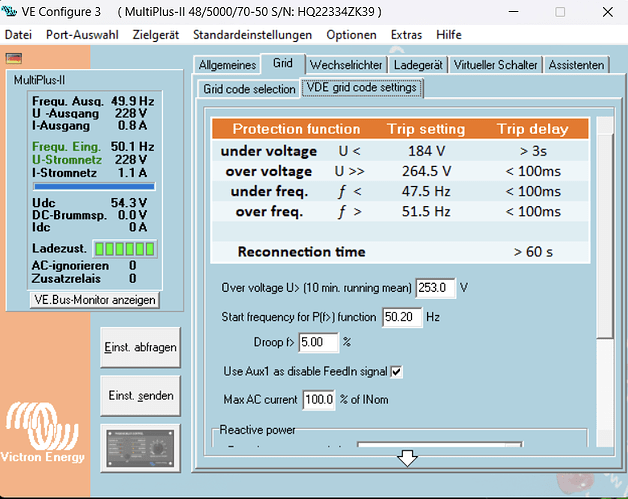Click the Trip delay column header
Viewport: 628px width, 499px height.
point(533,129)
